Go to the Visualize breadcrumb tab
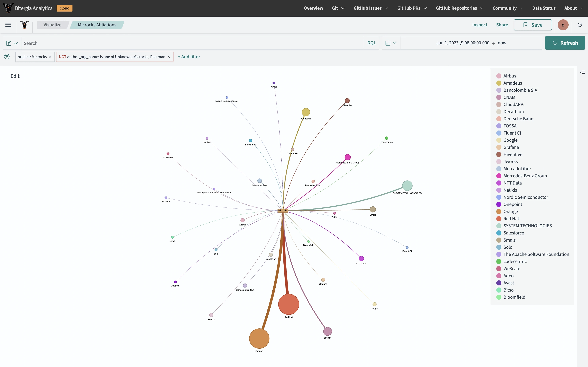 point(52,25)
